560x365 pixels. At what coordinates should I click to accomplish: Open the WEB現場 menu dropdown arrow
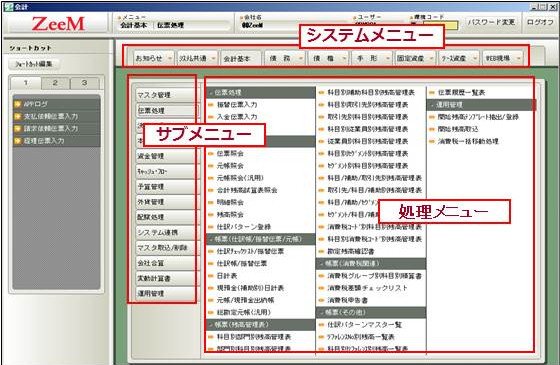tap(519, 58)
